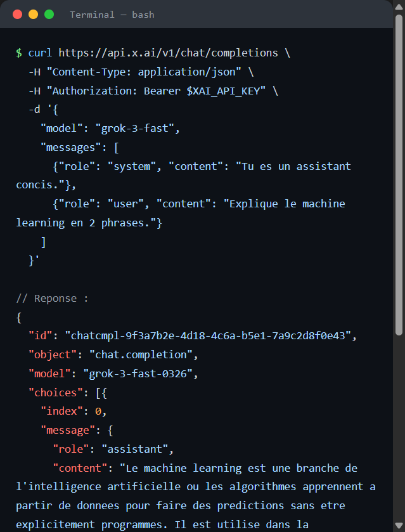Click the "assistant" role value
The height and width of the screenshot is (532, 405).
(x=134, y=449)
